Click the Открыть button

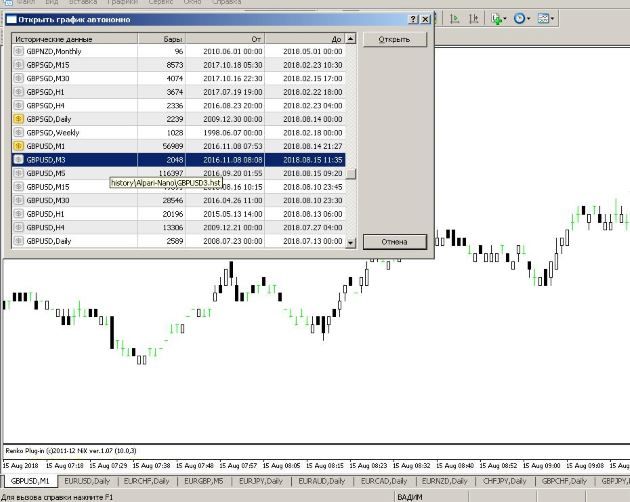394,40
